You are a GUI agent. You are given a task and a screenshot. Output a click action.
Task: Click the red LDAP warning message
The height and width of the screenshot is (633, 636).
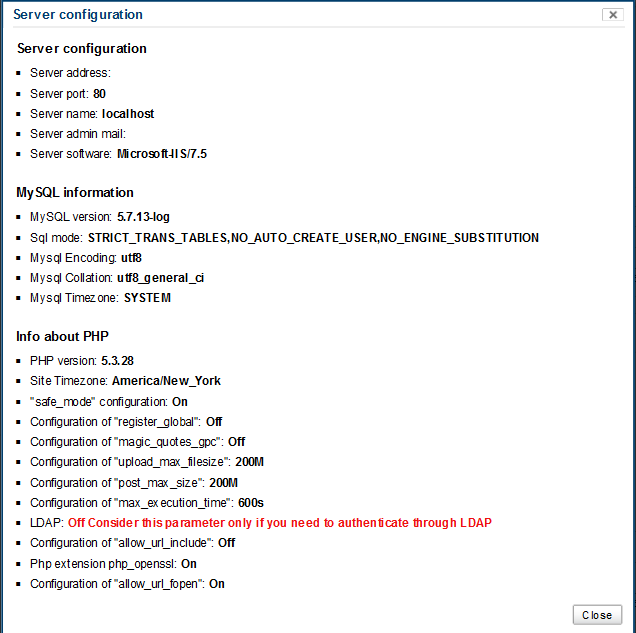pyautogui.click(x=280, y=523)
